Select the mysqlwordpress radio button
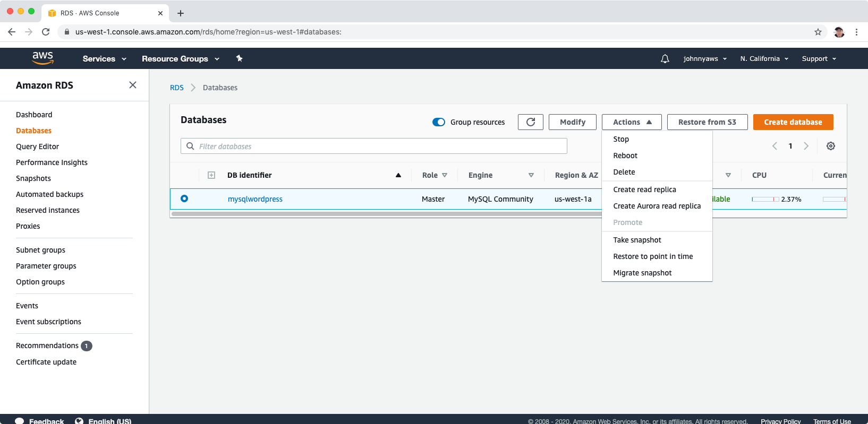This screenshot has height=424, width=868. [x=184, y=198]
